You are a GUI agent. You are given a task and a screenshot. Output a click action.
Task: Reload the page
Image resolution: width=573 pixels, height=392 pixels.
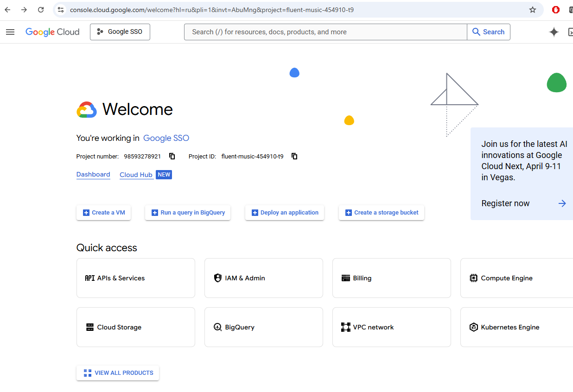pos(41,10)
